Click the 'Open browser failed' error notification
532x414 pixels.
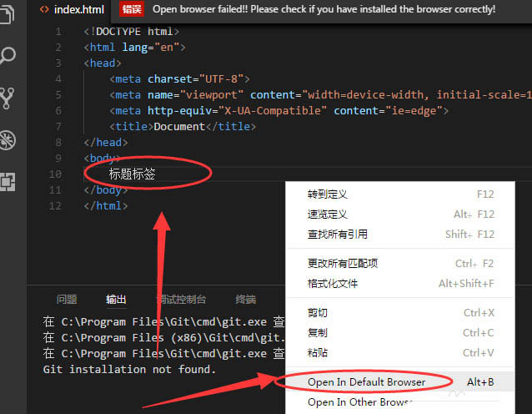click(324, 9)
